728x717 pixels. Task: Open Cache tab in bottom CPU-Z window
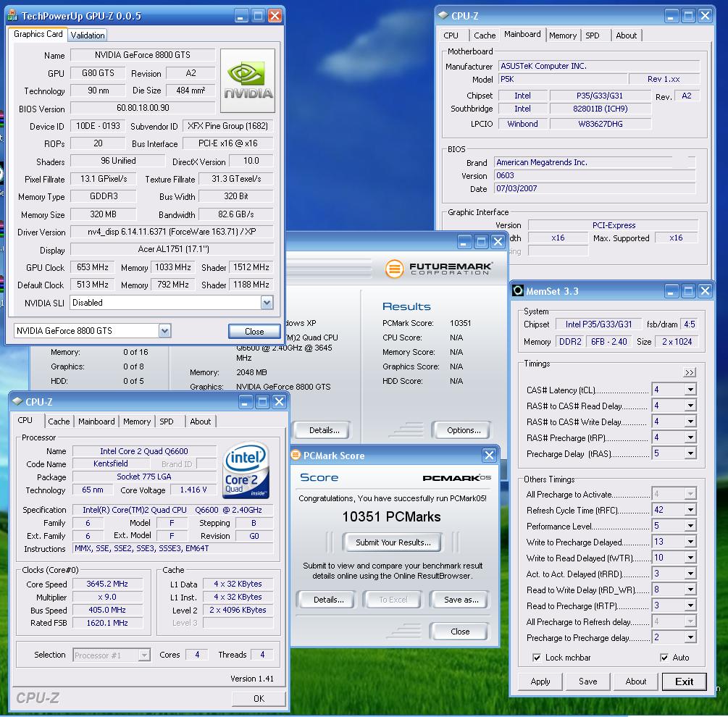(59, 422)
